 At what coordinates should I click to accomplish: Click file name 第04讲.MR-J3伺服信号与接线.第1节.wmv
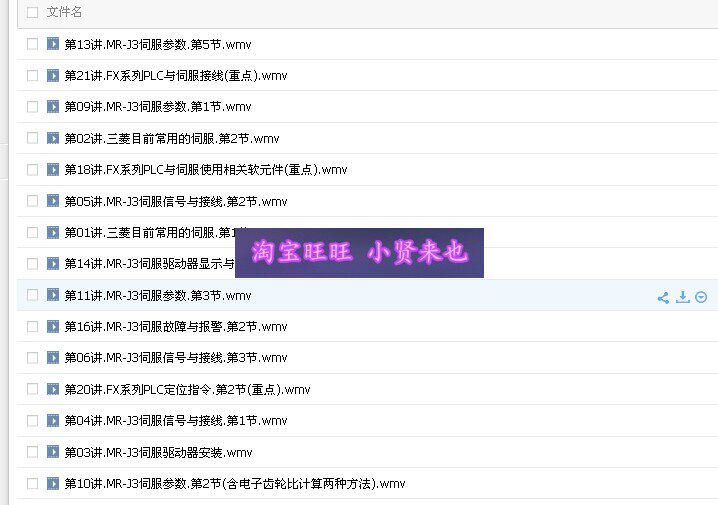pyautogui.click(x=176, y=421)
